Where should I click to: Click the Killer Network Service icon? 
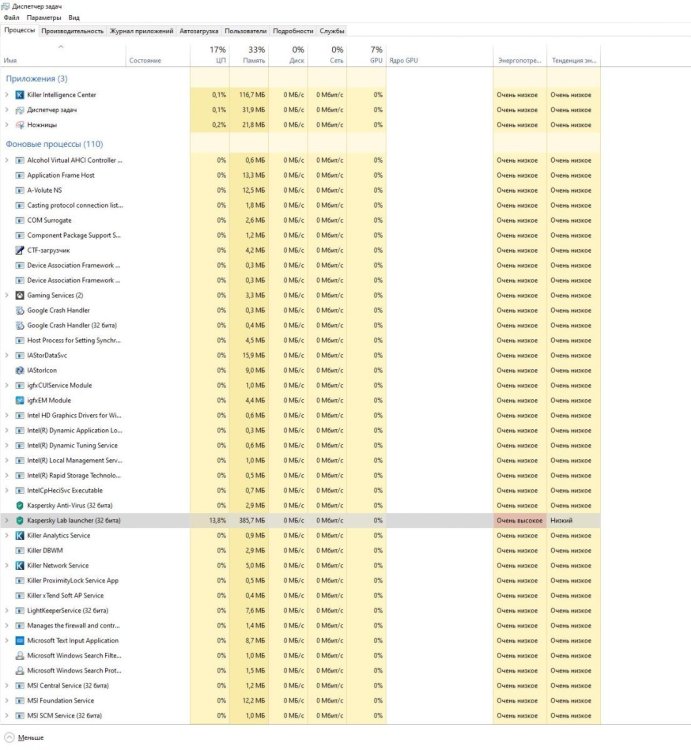(20, 565)
